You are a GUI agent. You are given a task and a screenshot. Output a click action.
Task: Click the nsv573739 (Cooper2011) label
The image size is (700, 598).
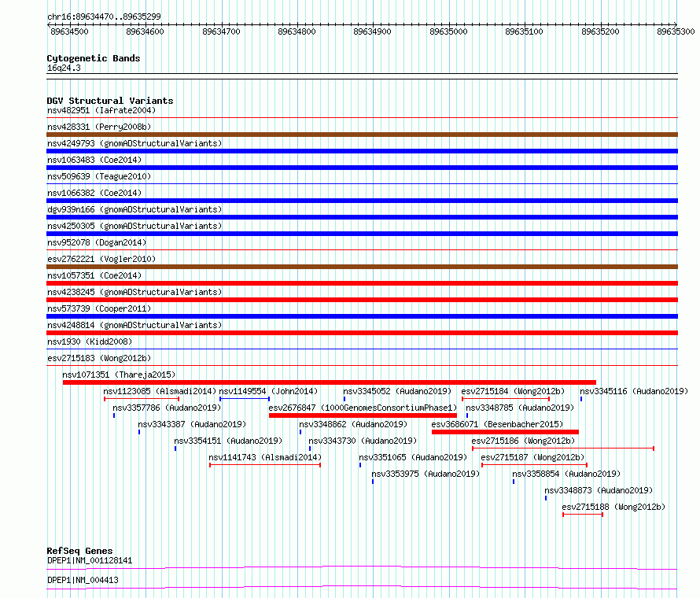[99, 308]
